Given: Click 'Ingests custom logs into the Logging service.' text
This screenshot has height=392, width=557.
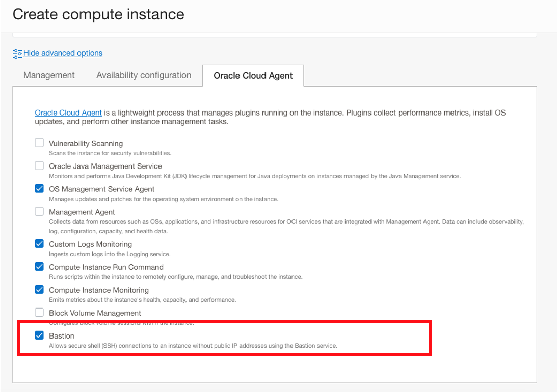Looking at the screenshot, I should click(x=110, y=254).
